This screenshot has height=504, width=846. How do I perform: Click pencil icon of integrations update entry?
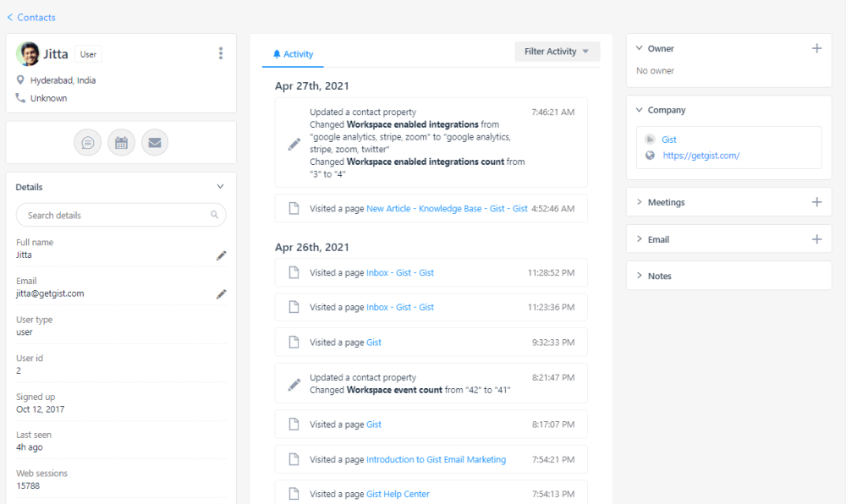coord(294,144)
